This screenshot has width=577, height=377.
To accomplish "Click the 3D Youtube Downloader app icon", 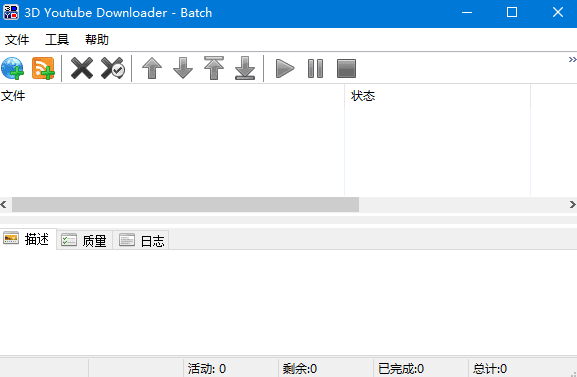I will (11, 13).
